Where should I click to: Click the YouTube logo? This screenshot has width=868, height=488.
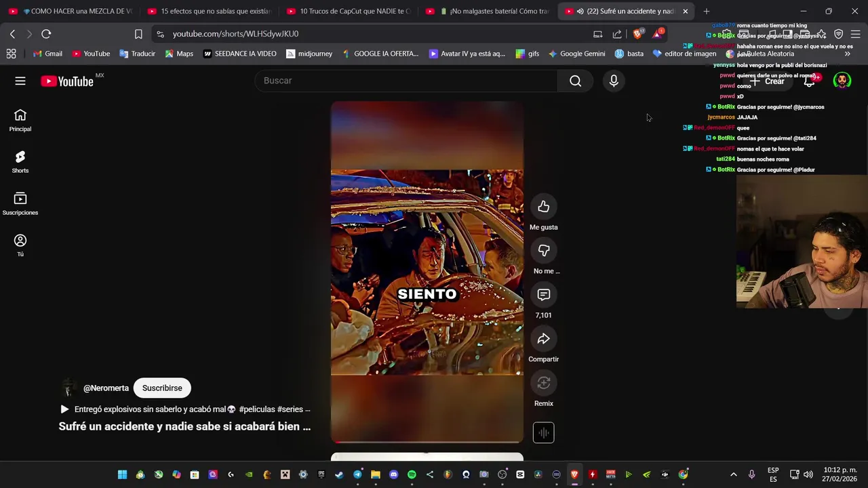click(x=67, y=81)
